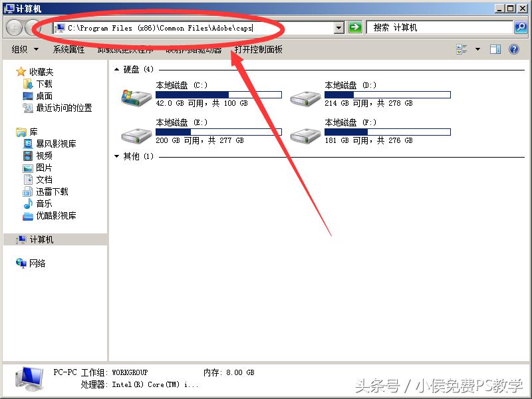Image resolution: width=532 pixels, height=399 pixels.
Task: Open 网络 in the navigation pane
Action: click(x=37, y=263)
